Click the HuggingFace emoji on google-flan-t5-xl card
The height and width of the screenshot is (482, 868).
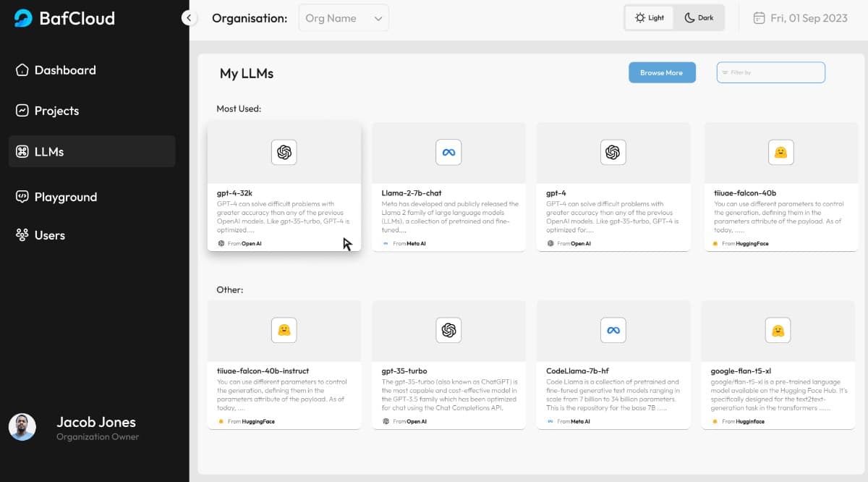point(778,330)
